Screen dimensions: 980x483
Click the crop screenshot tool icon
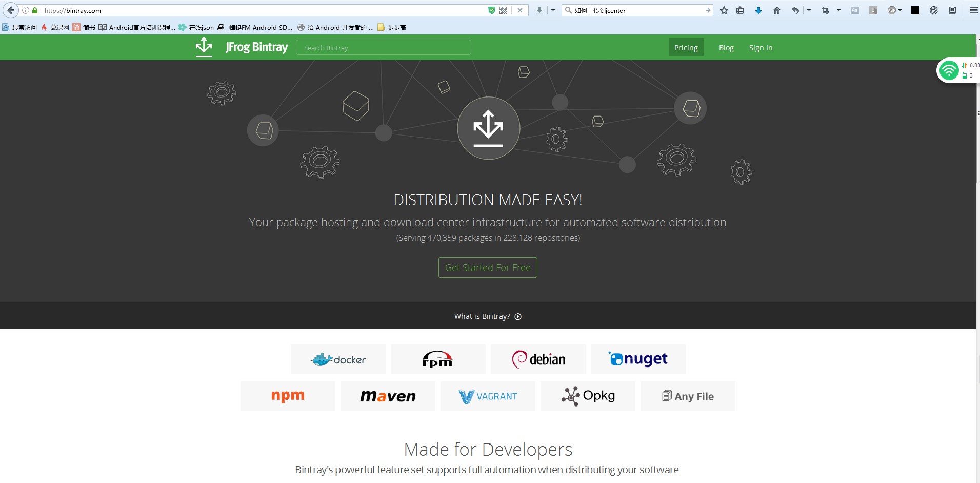[x=825, y=10]
